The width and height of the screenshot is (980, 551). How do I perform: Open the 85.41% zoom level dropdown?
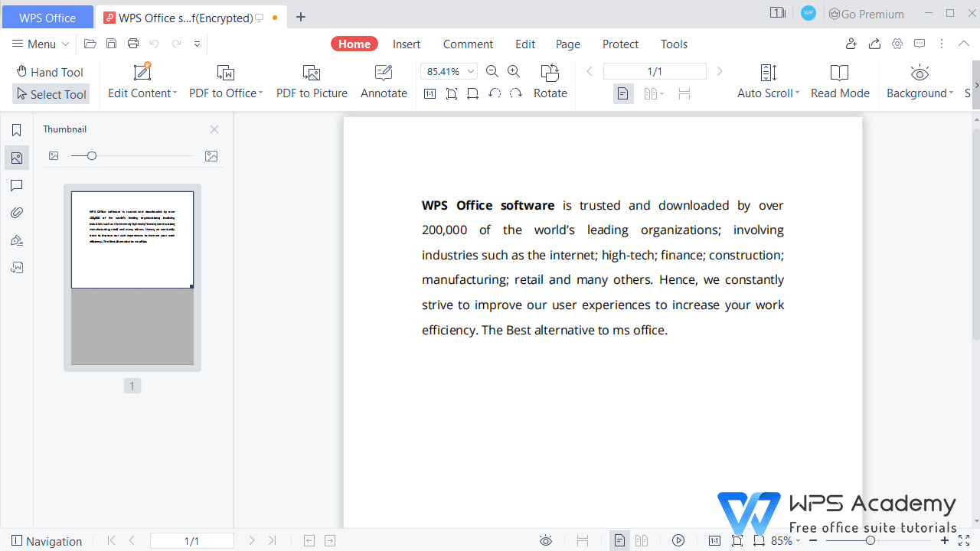click(471, 71)
